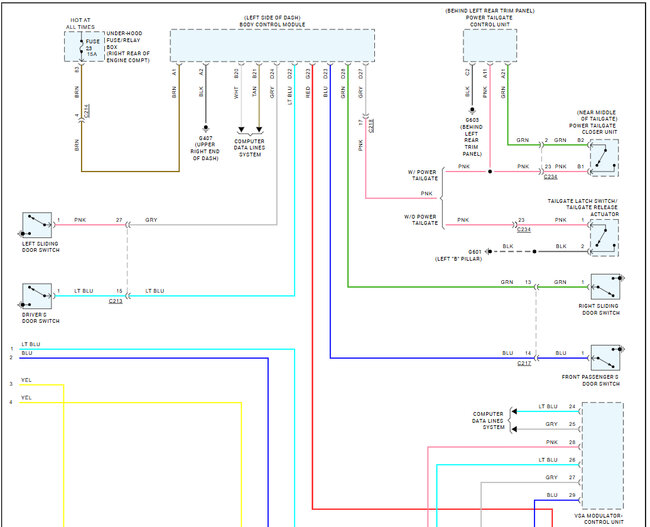Click the W/ Power Tailgate label
Image resolution: width=650 pixels, height=527 pixels.
coord(422,175)
